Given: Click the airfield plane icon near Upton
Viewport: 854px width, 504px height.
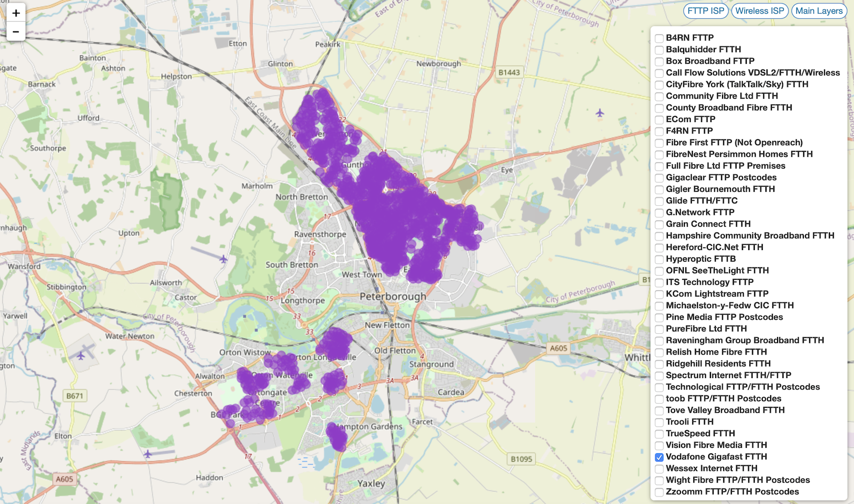Looking at the screenshot, I should click(x=223, y=259).
